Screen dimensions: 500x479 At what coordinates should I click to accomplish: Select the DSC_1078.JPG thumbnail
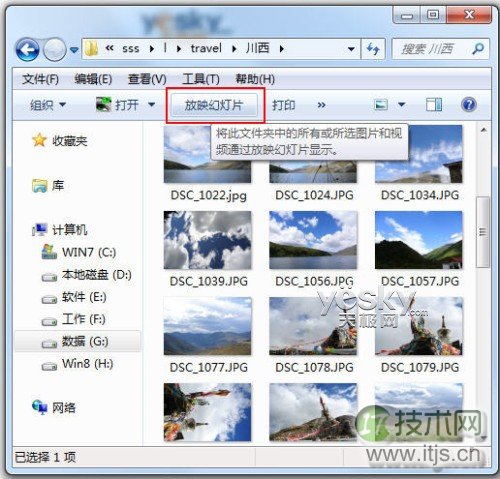[x=313, y=326]
